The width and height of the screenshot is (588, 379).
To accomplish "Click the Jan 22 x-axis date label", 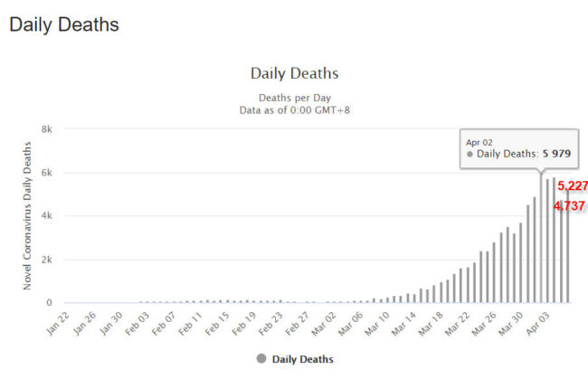I will tap(56, 320).
